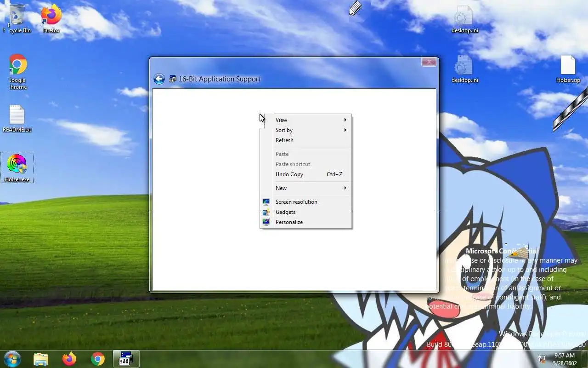588x368 pixels.
Task: Click the Gadgets menu icon
Action: (266, 212)
